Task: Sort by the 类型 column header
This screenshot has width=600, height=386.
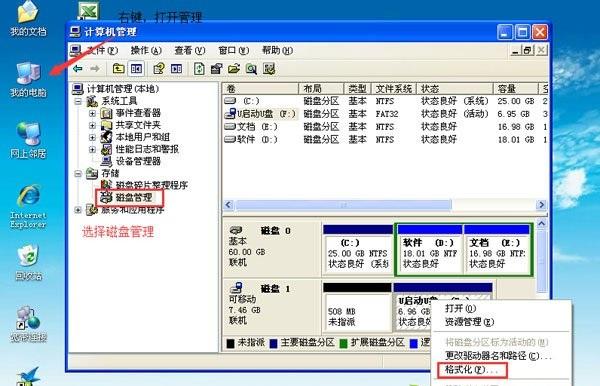Action: (x=357, y=89)
